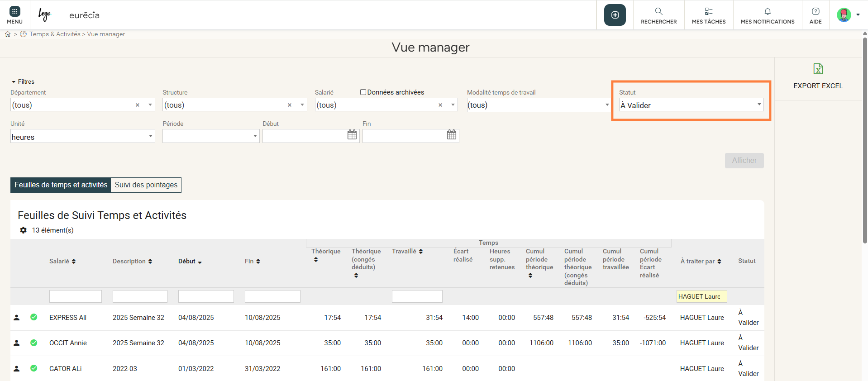Click the Afficher button

(x=744, y=161)
